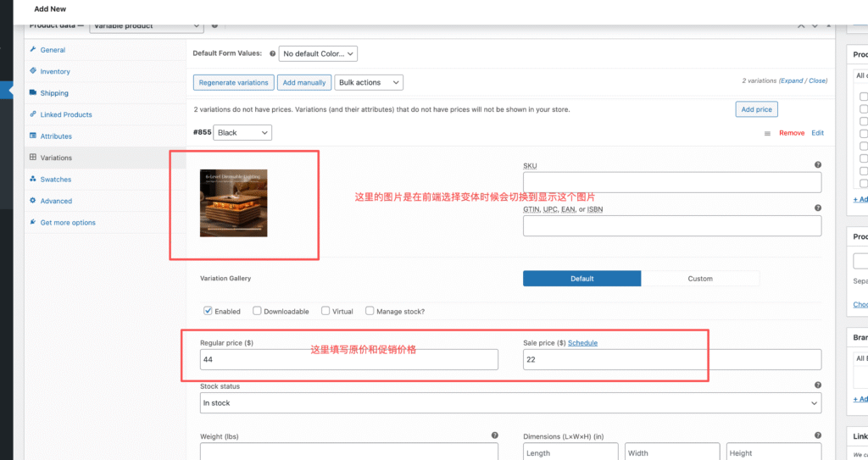Screen dimensions: 868x460
Task: Click help icon next to Default Form Values
Action: [272, 53]
